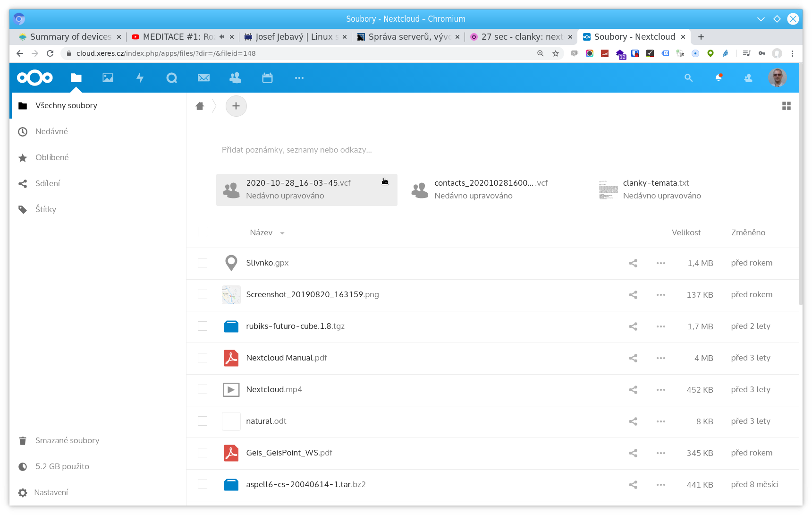Open the Talk app icon
The width and height of the screenshot is (812, 515).
(172, 78)
